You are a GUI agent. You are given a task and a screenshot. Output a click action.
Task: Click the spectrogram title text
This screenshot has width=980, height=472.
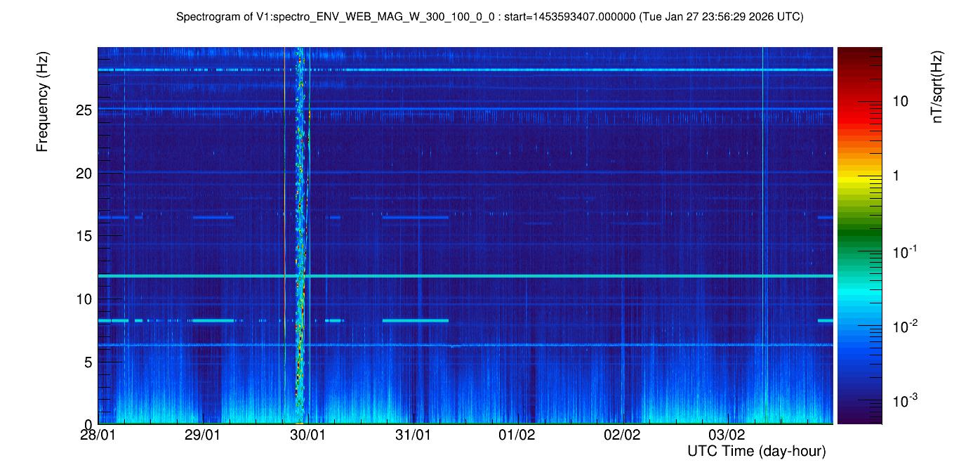coord(490,17)
